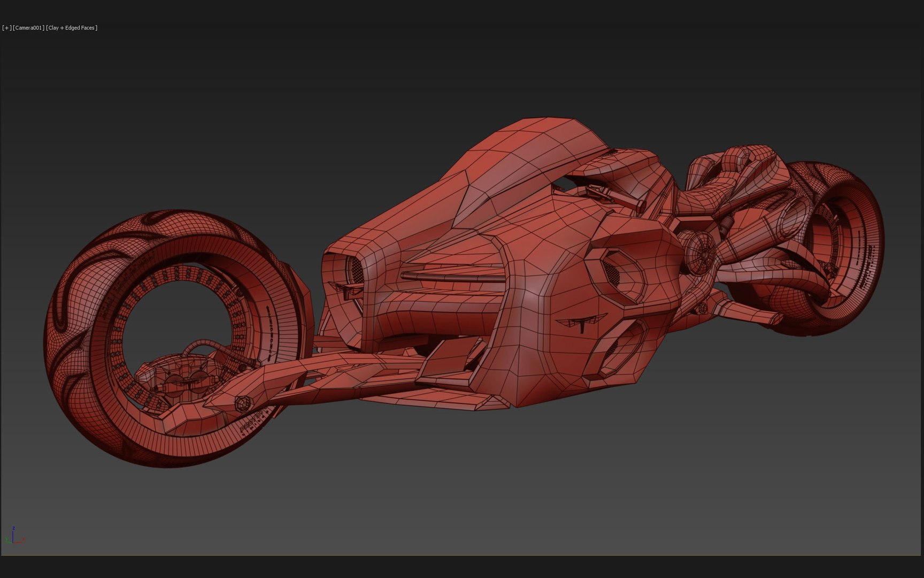
Task: Open the Camera001 point-of-view viewport menu
Action: point(29,28)
